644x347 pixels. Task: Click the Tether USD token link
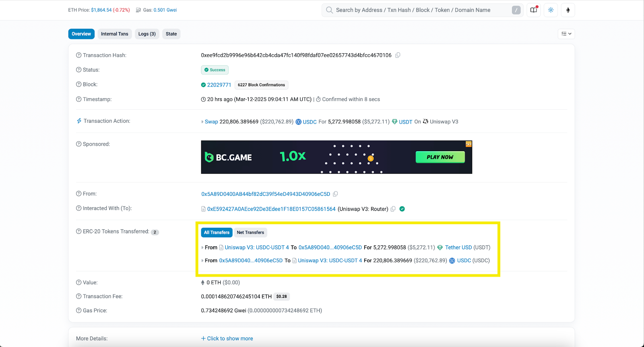pyautogui.click(x=458, y=247)
